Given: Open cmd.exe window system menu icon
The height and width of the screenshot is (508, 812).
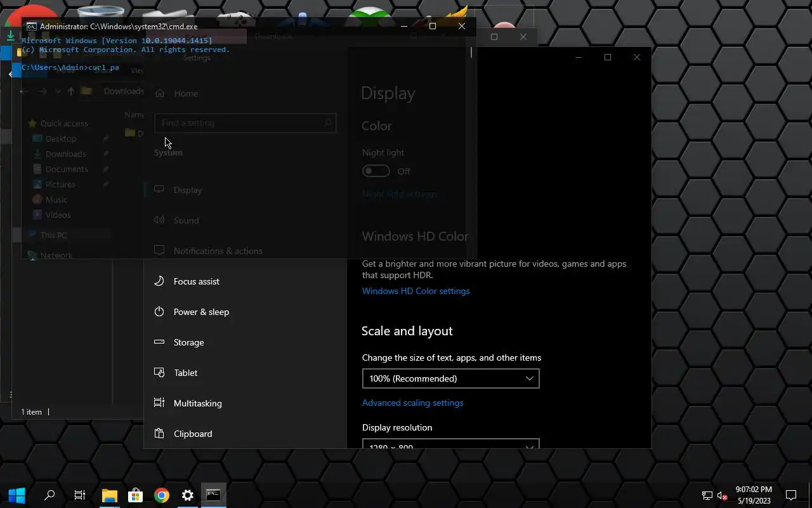Looking at the screenshot, I should click(31, 27).
